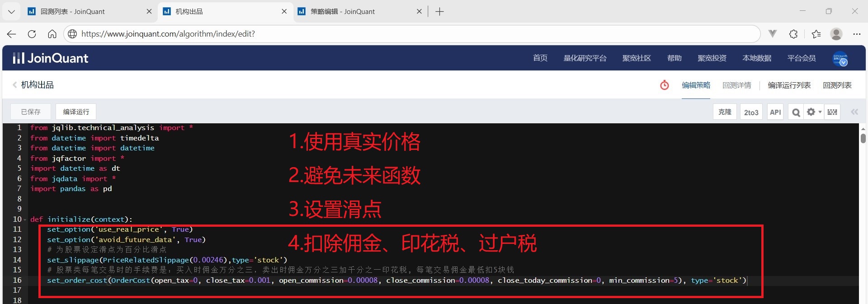868x304 pixels.
Task: Click the 2to3 conversion button
Action: [751, 112]
